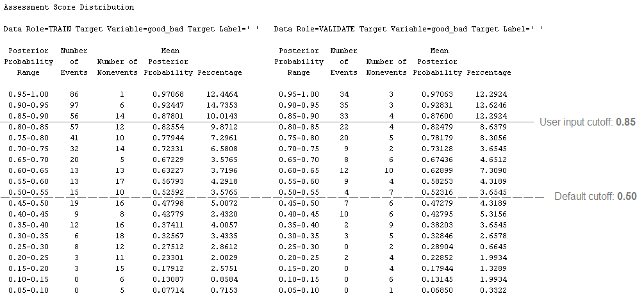Click VALIDATE 0.95-1.00 probability range cell
644x303 pixels.
(299, 94)
